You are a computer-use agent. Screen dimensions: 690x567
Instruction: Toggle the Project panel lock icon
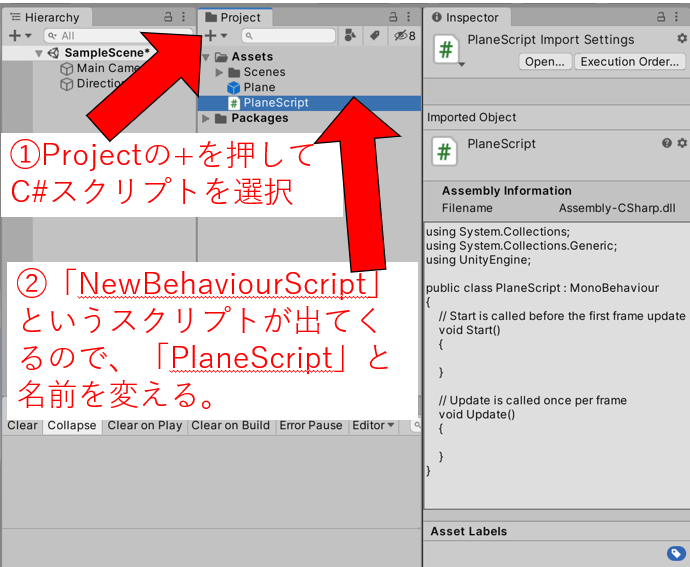point(393,17)
